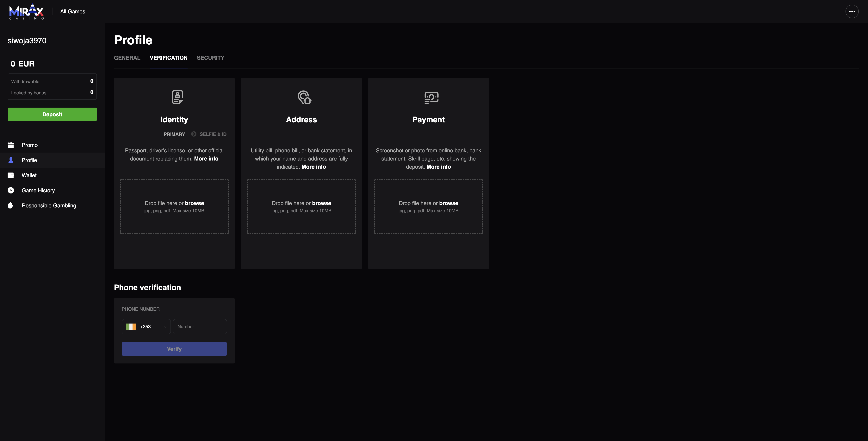Click the Ireland flag icon
Viewport: 868px width, 441px height.
click(131, 327)
